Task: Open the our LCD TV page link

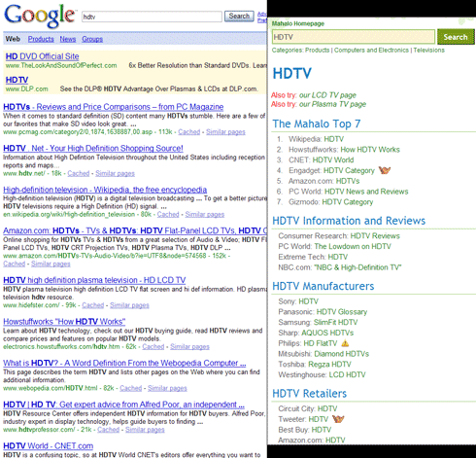Action: (x=327, y=95)
